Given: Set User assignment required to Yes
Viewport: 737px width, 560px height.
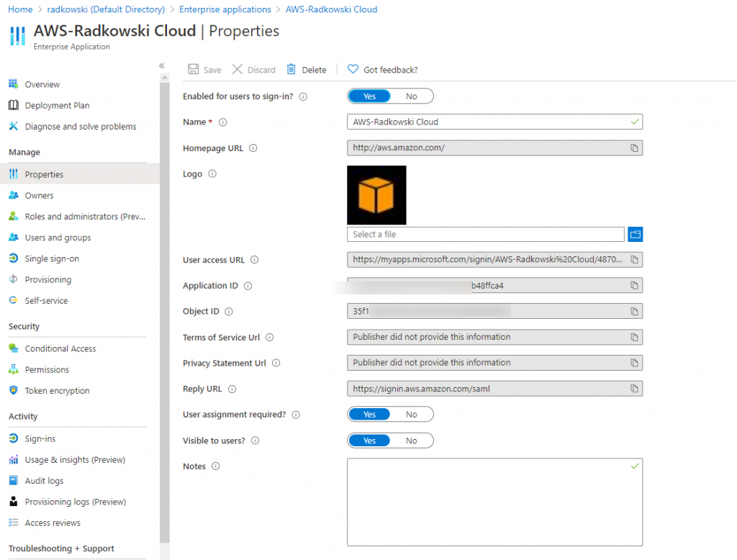Looking at the screenshot, I should point(369,414).
